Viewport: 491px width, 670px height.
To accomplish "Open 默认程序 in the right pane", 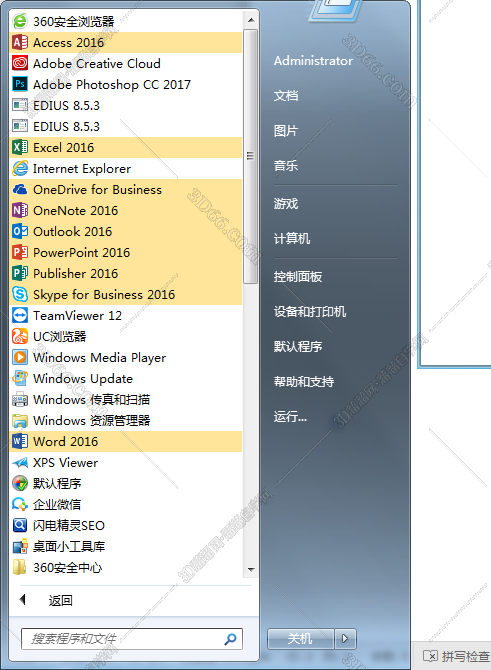I will [x=298, y=346].
